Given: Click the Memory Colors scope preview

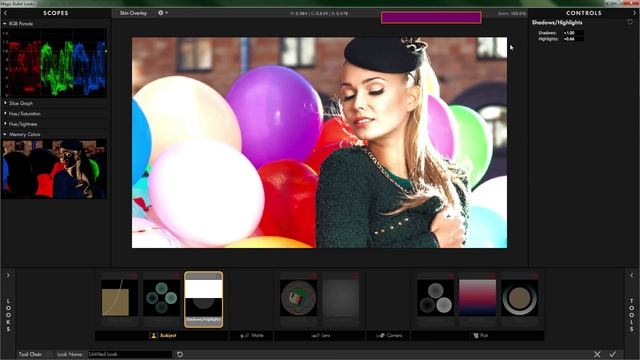Looking at the screenshot, I should (x=54, y=169).
